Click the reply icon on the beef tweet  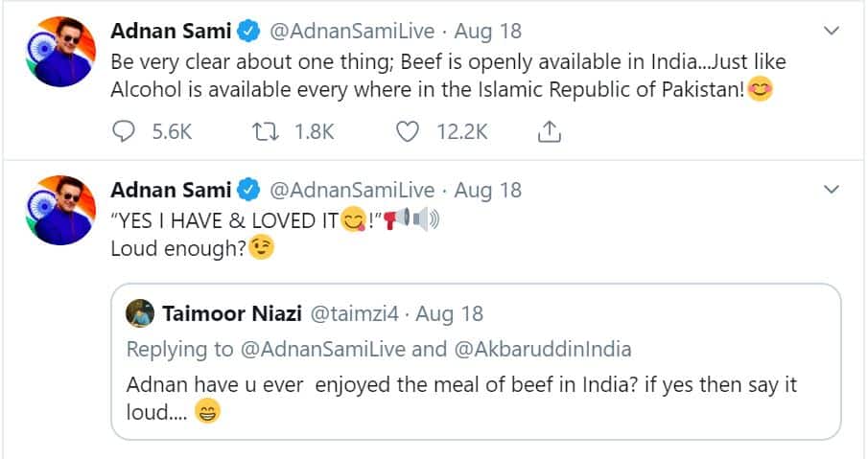pos(126,131)
